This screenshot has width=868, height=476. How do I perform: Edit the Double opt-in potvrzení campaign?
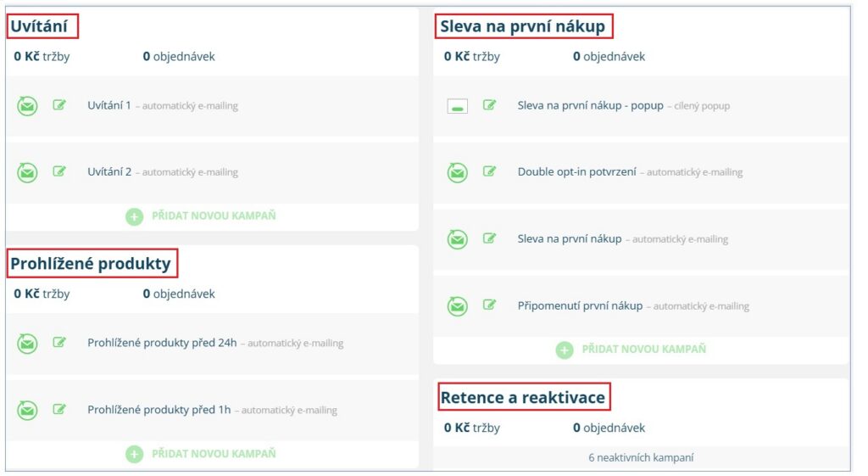489,171
